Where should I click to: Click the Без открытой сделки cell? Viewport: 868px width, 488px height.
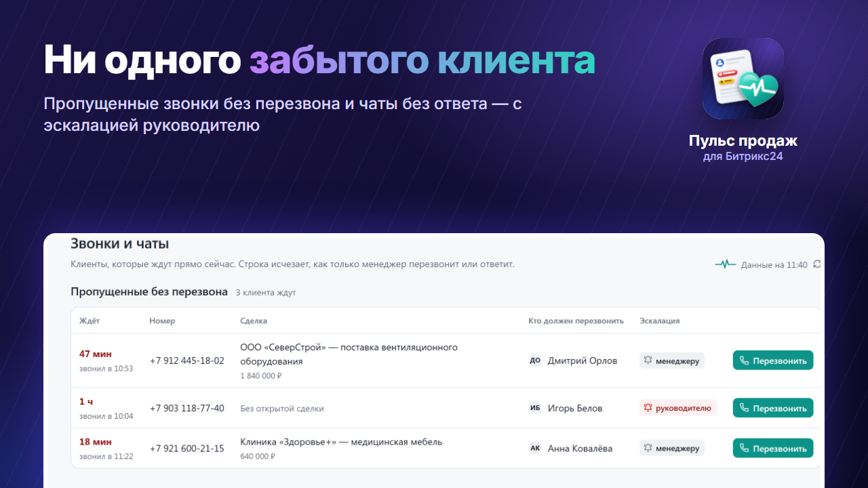[x=282, y=409]
